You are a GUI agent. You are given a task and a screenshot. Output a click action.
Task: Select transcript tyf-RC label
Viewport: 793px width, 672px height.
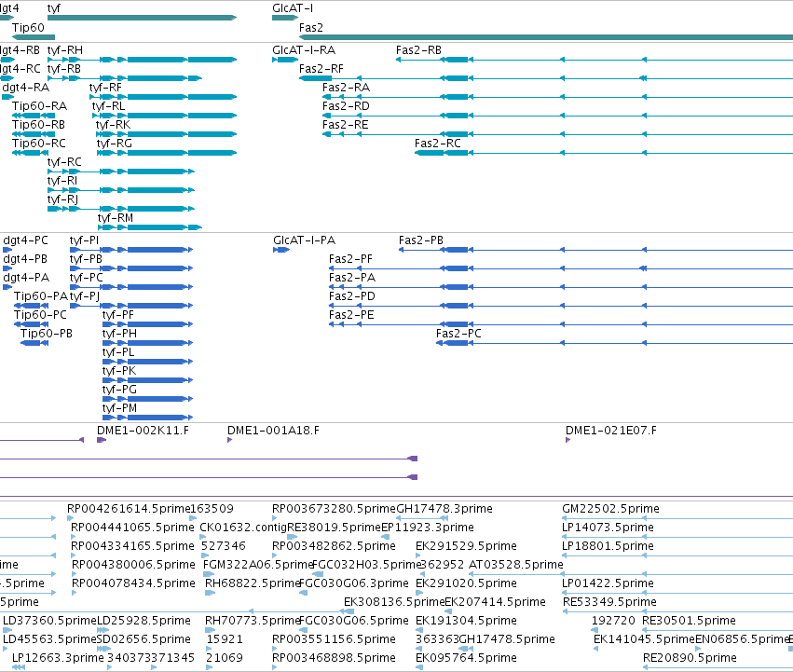[64, 162]
